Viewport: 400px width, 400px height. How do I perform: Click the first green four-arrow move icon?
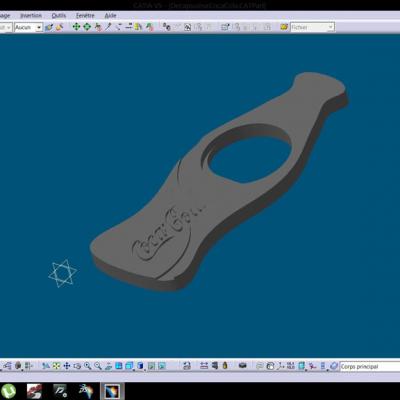coord(76,27)
